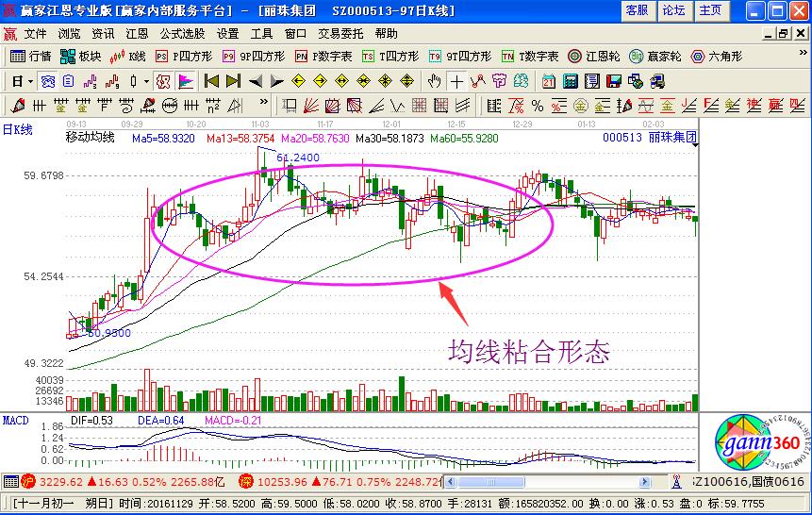Image resolution: width=812 pixels, height=515 pixels.
Task: Click the 论坛 forum button
Action: 673,10
